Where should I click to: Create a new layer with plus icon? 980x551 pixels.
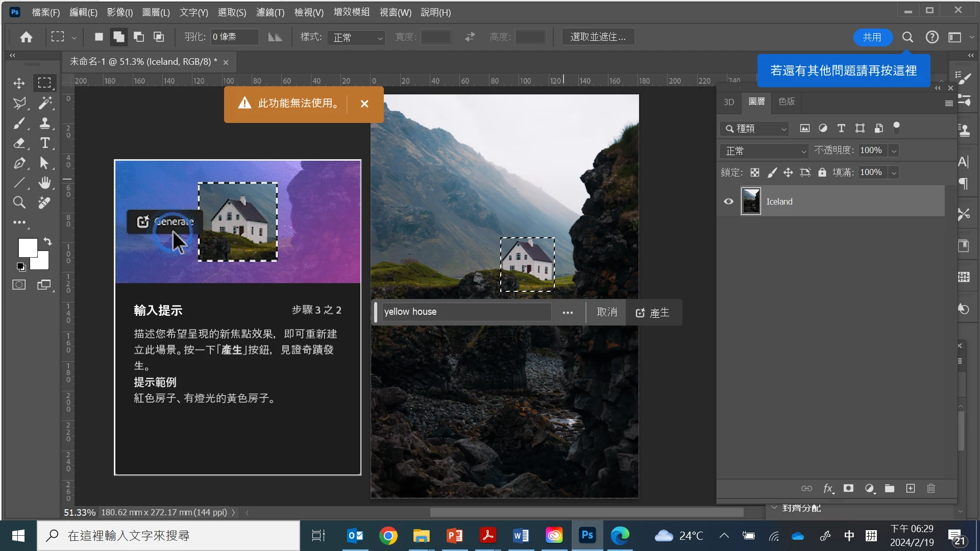point(911,488)
